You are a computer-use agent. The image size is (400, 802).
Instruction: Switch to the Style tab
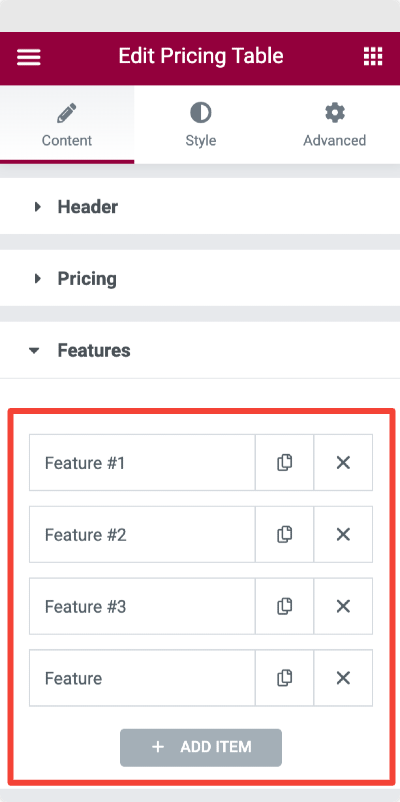(201, 124)
